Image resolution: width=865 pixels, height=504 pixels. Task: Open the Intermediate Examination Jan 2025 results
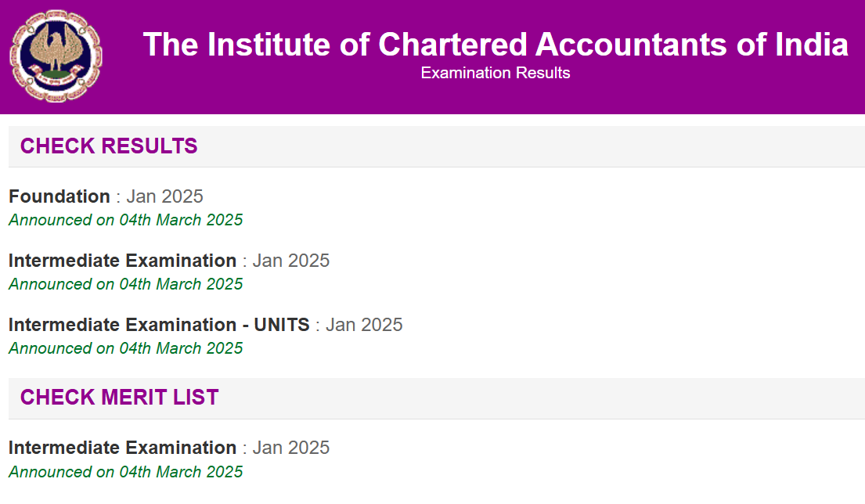point(168,261)
